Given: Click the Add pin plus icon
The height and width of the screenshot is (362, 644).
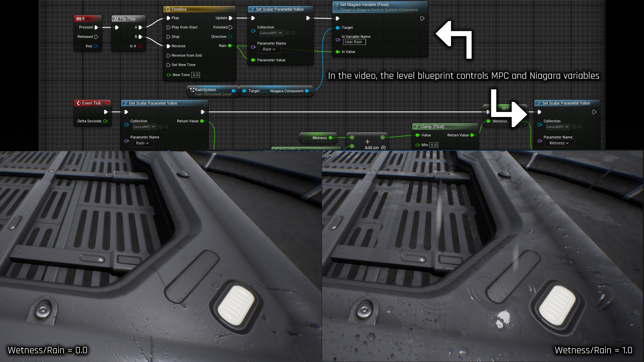Looking at the screenshot, I should [x=383, y=148].
